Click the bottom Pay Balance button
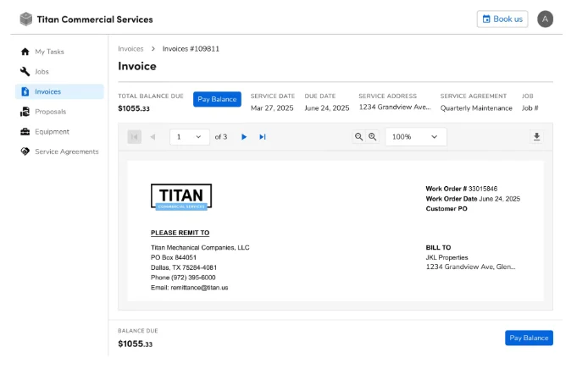The height and width of the screenshot is (374, 588). (529, 338)
